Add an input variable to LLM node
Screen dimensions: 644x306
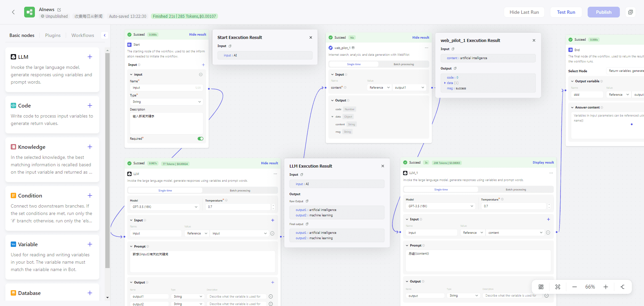tap(273, 220)
